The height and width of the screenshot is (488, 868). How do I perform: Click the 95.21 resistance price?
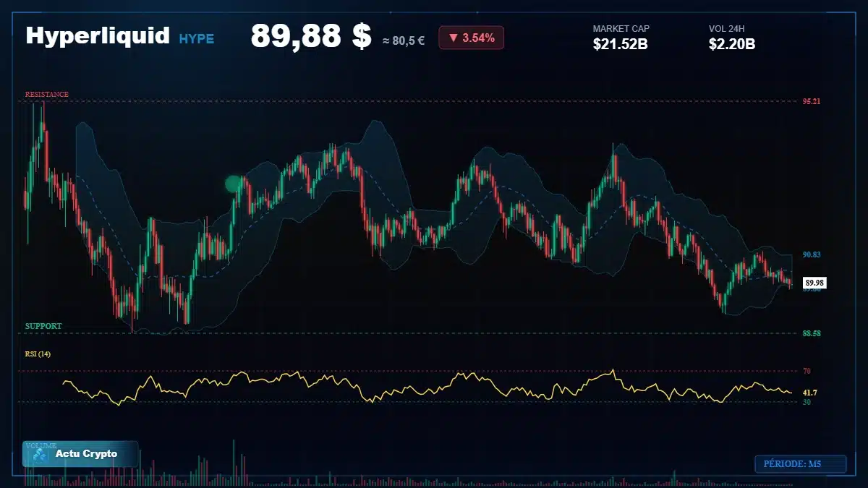pos(812,102)
